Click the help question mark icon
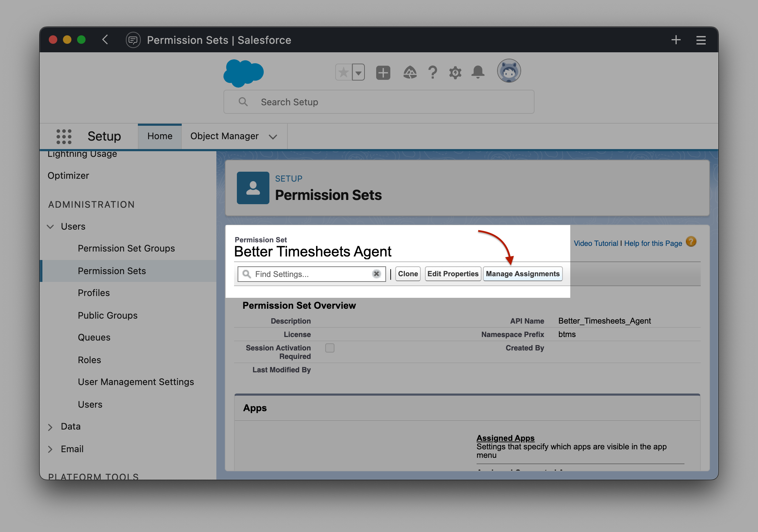Image resolution: width=758 pixels, height=532 pixels. [x=691, y=242]
